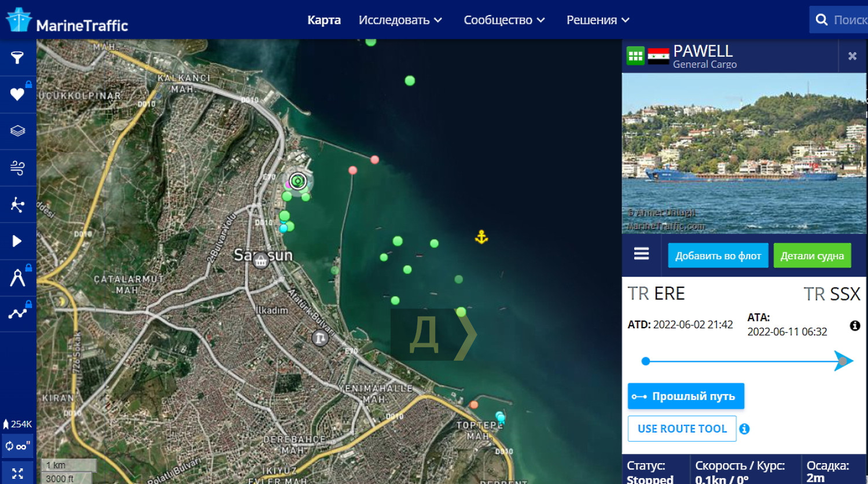The image size is (868, 484).
Task: Click the Добавить во флот button
Action: click(x=718, y=255)
